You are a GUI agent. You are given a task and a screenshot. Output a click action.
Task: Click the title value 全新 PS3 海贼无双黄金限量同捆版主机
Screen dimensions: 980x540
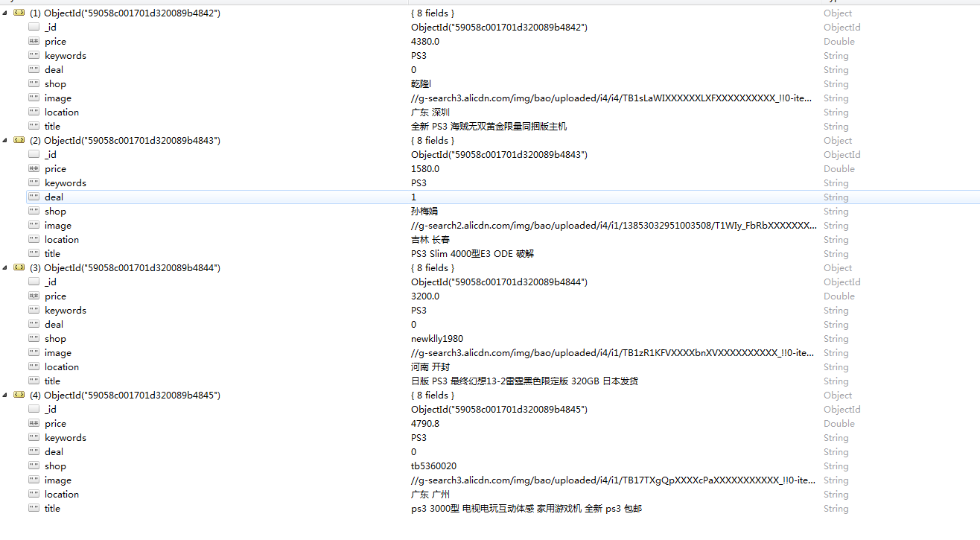[x=489, y=127]
